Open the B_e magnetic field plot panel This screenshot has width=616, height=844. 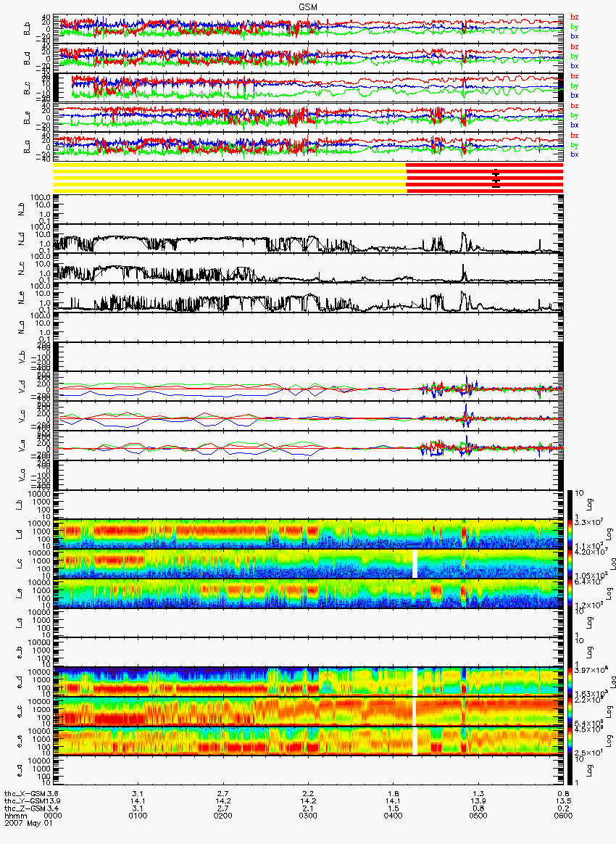pos(308,118)
